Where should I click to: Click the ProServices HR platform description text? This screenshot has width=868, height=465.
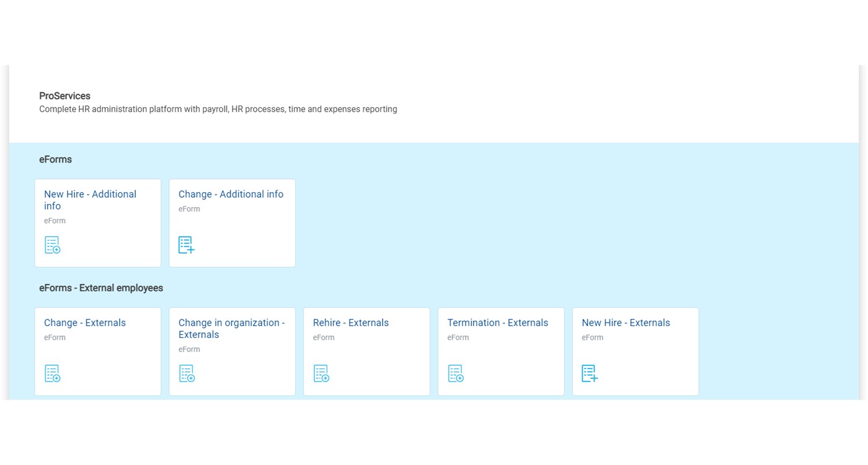(x=218, y=109)
